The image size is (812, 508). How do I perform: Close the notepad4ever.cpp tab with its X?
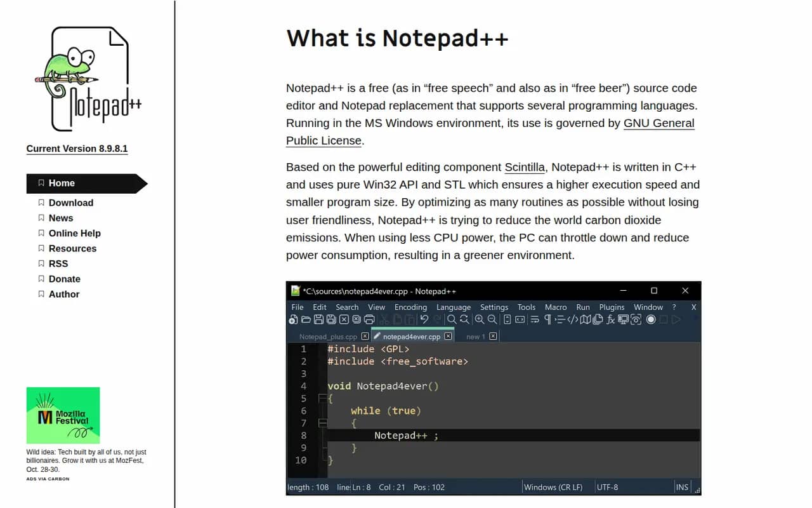click(448, 337)
